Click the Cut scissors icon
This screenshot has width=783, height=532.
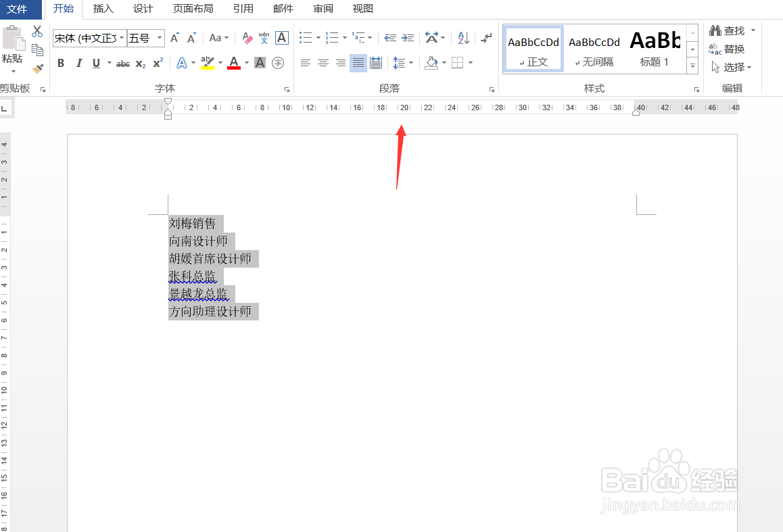coord(37,32)
